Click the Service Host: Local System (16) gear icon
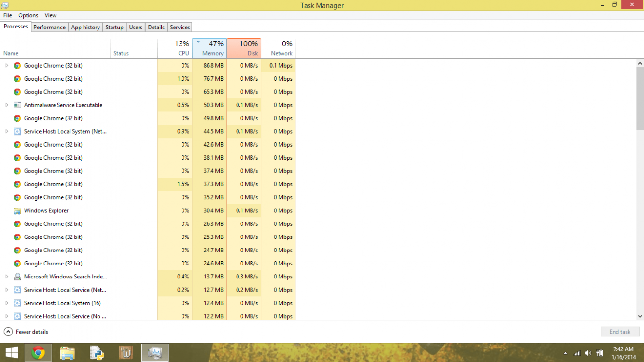644x362 pixels. [17, 303]
